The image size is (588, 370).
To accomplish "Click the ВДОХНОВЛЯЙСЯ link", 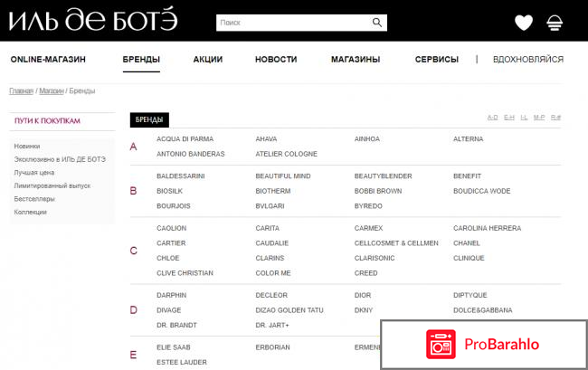I will pyautogui.click(x=528, y=60).
